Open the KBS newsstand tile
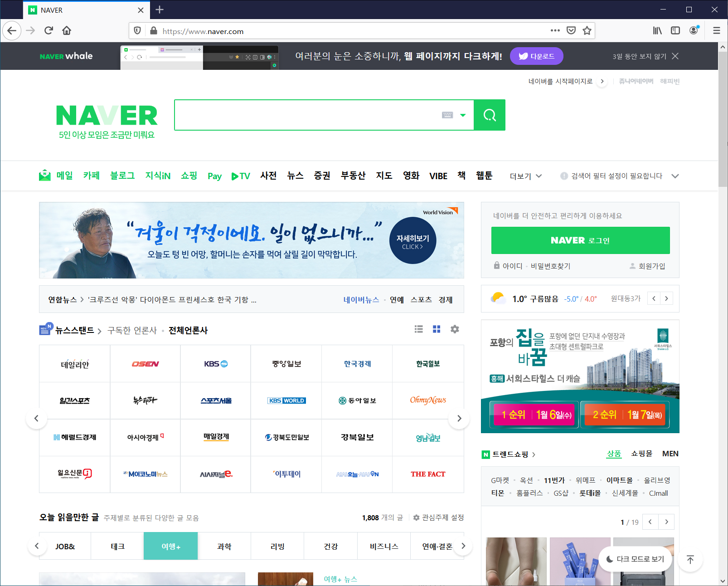 coord(216,364)
